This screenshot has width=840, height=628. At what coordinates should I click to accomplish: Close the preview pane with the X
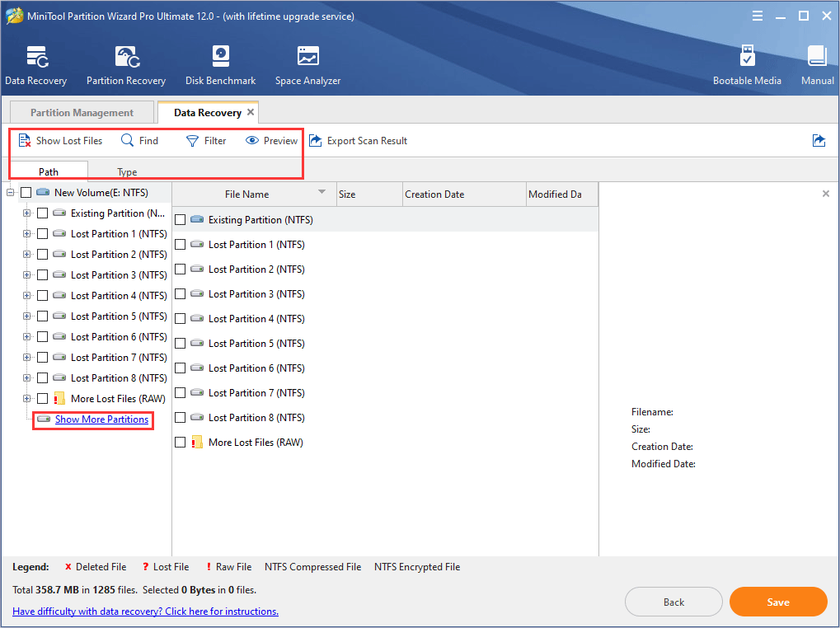click(825, 194)
